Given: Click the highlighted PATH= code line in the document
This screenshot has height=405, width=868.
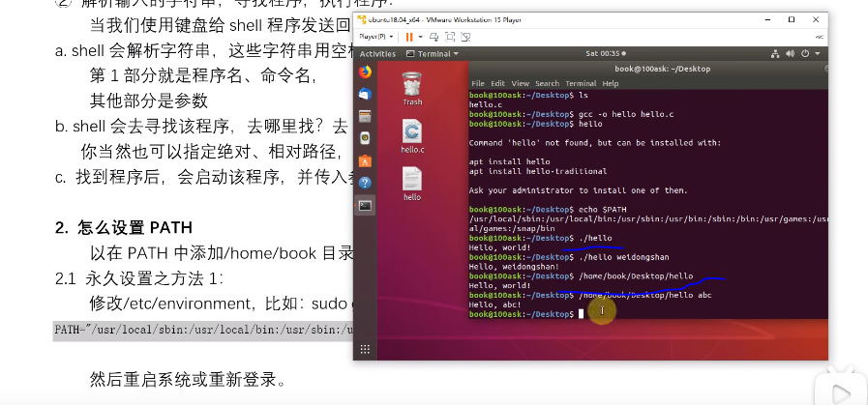Looking at the screenshot, I should [203, 331].
